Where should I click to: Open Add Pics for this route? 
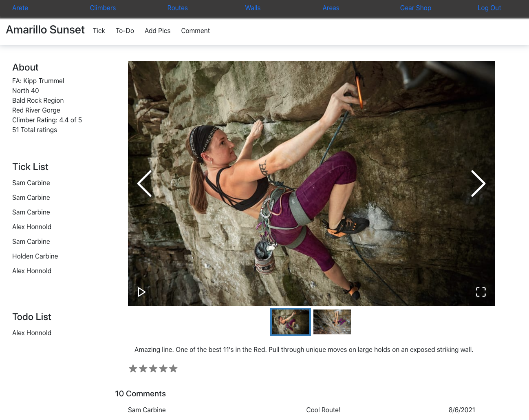pyautogui.click(x=158, y=31)
